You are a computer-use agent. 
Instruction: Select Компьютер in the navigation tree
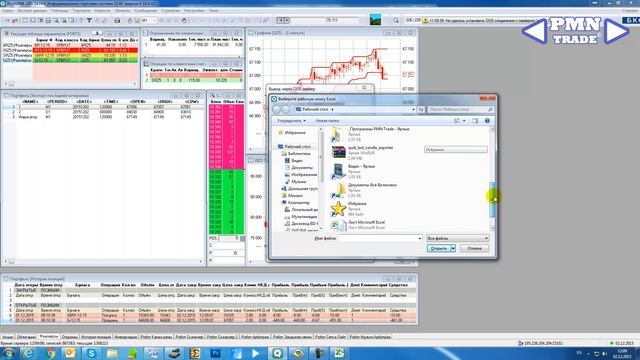pos(298,202)
